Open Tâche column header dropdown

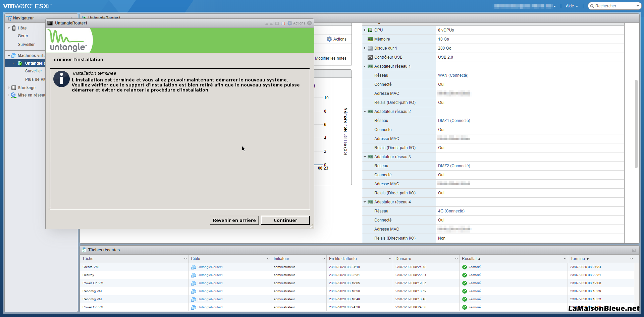tap(185, 259)
